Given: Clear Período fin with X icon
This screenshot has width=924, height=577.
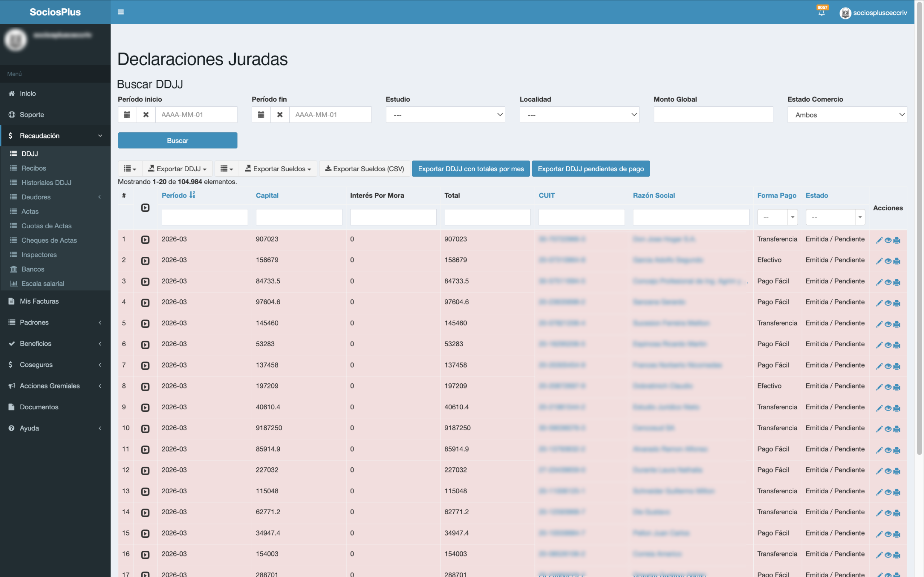Looking at the screenshot, I should pos(280,114).
